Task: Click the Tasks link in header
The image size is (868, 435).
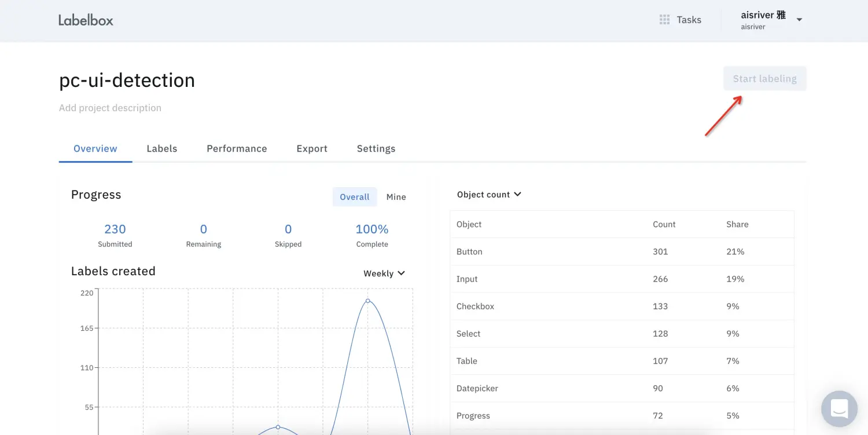Action: (x=689, y=20)
